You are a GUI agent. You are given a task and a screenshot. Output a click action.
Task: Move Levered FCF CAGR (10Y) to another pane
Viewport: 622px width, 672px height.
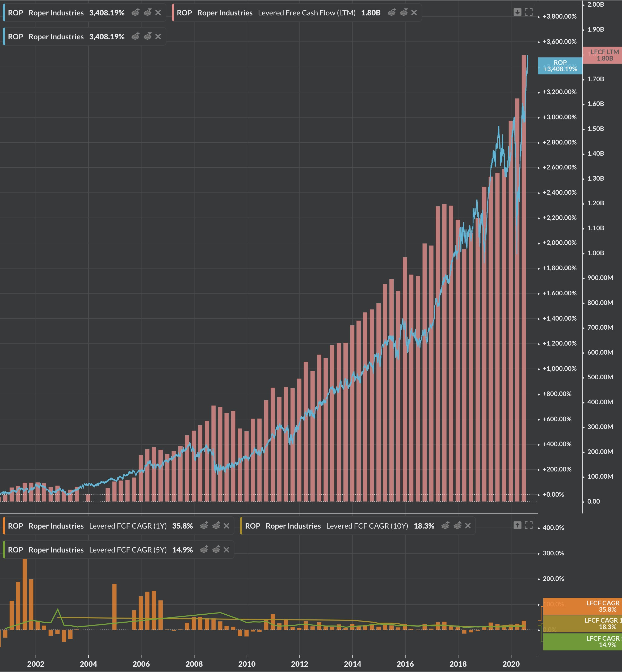tap(457, 525)
